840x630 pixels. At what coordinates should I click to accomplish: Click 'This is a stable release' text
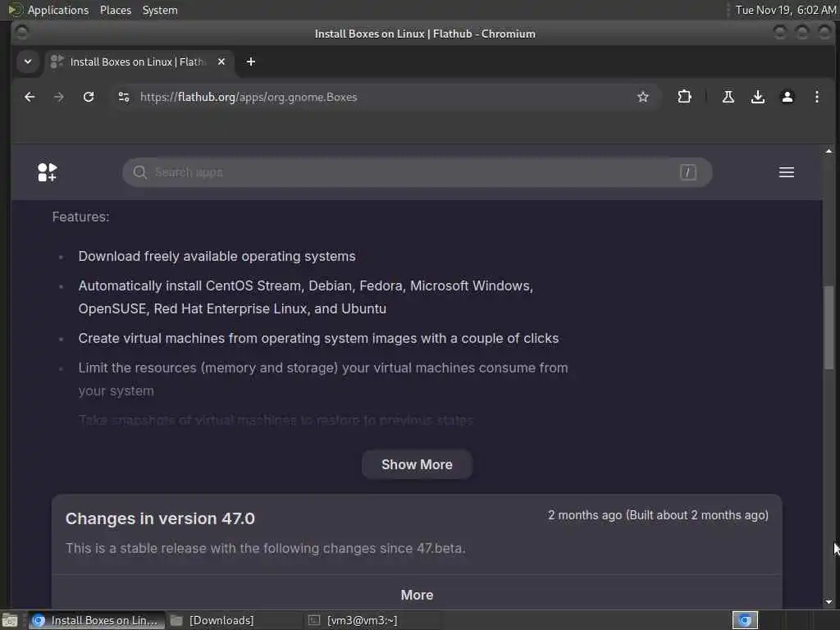pyautogui.click(x=265, y=548)
